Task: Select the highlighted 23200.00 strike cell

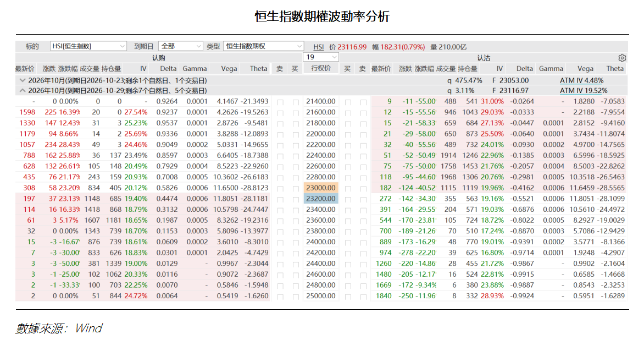Action: tap(321, 199)
